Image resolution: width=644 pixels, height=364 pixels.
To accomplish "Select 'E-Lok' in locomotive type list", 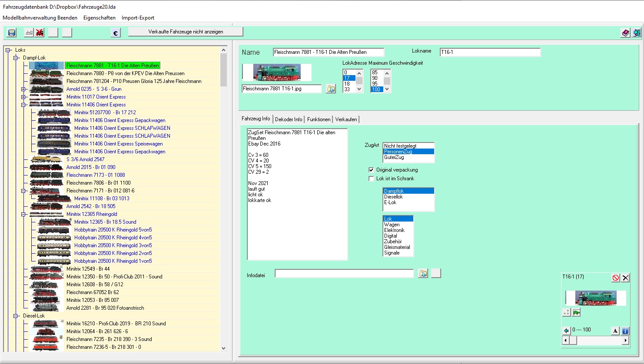I will (408, 202).
